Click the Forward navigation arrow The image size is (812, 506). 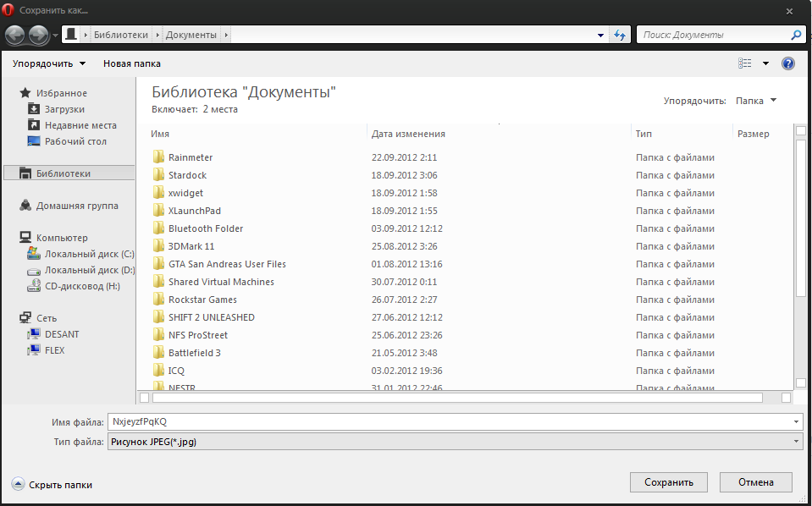[39, 35]
